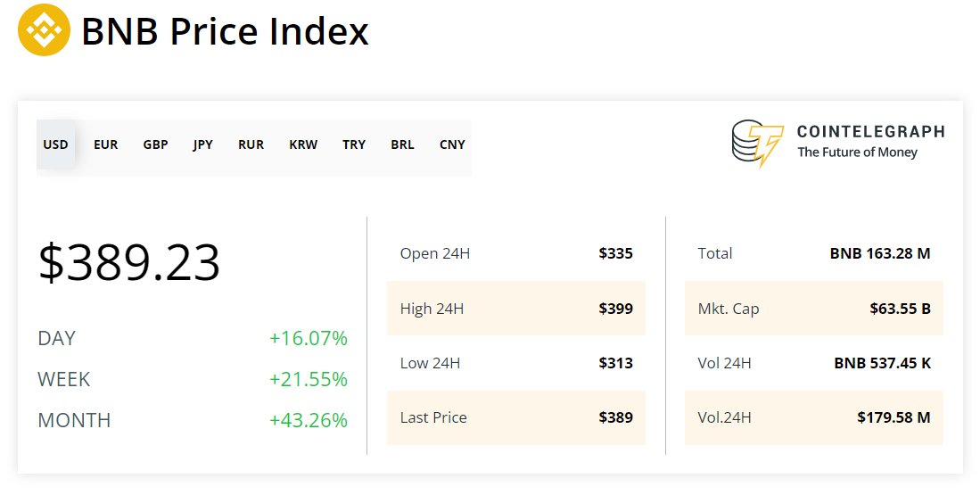Image resolution: width=980 pixels, height=495 pixels.
Task: Select JPY currency option
Action: point(203,144)
